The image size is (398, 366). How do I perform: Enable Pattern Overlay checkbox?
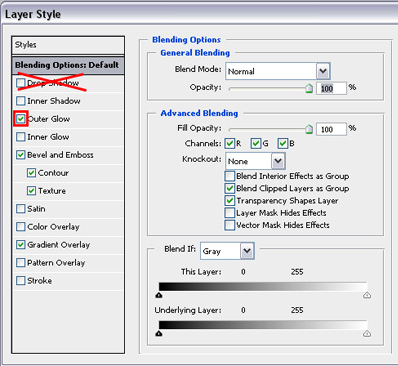pyautogui.click(x=21, y=263)
